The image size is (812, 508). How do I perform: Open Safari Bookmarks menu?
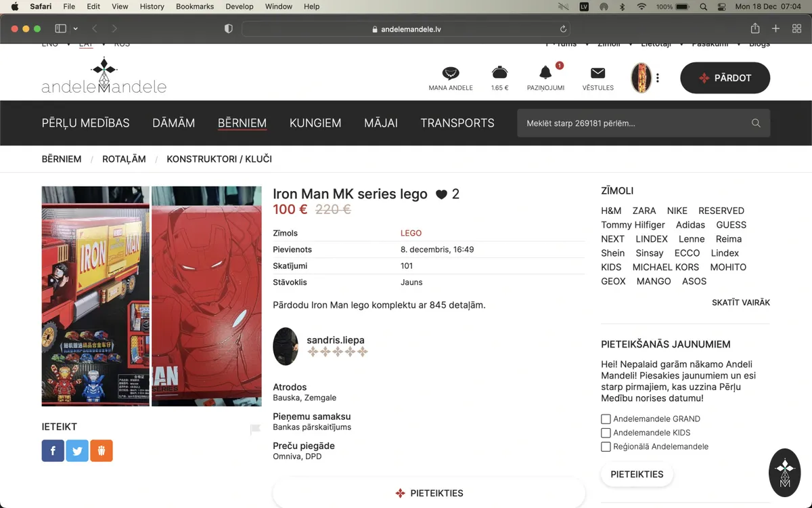tap(195, 6)
